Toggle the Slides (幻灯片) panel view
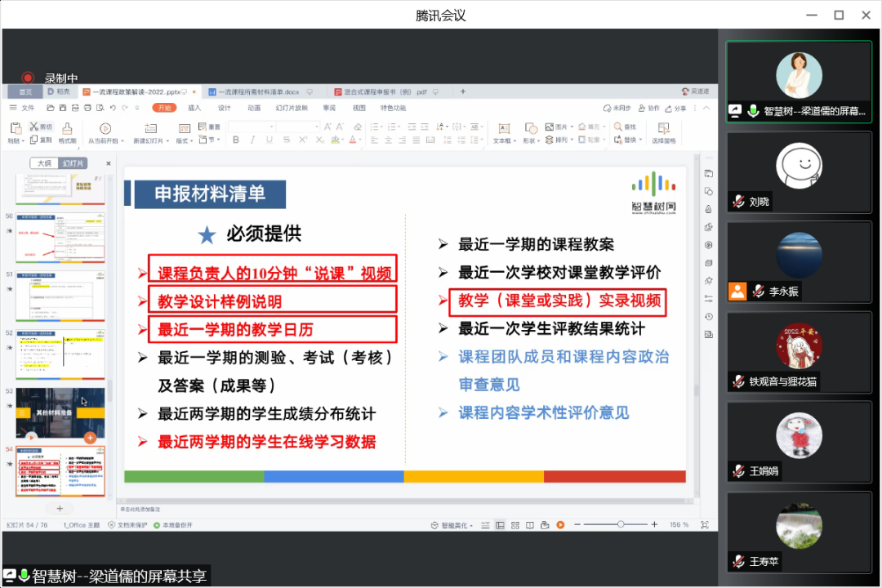The width and height of the screenshot is (882, 588). 73,163
